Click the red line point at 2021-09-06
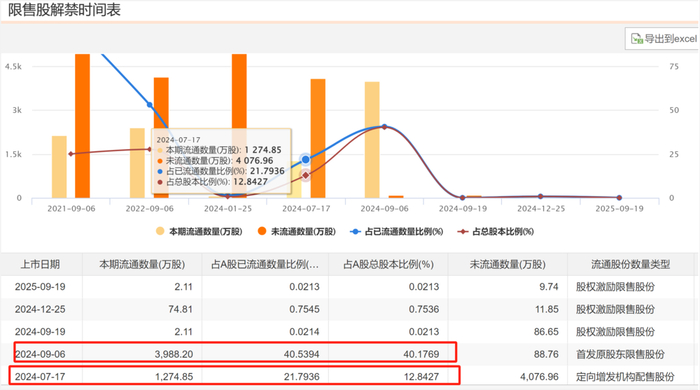This screenshot has height=390, width=700. pyautogui.click(x=71, y=154)
